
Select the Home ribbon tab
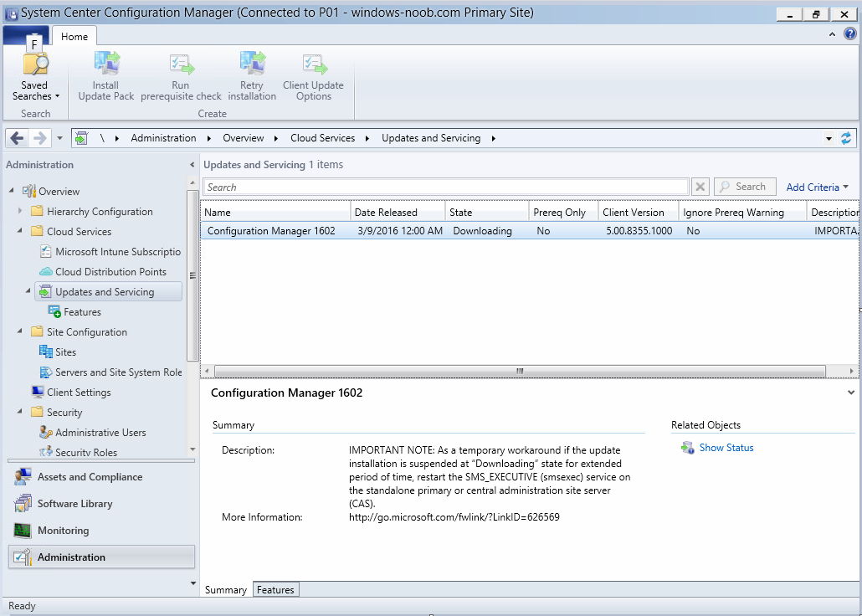coord(74,36)
